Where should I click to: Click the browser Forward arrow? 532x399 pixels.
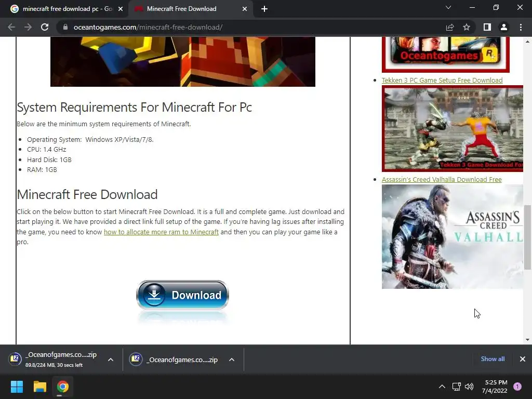click(28, 27)
